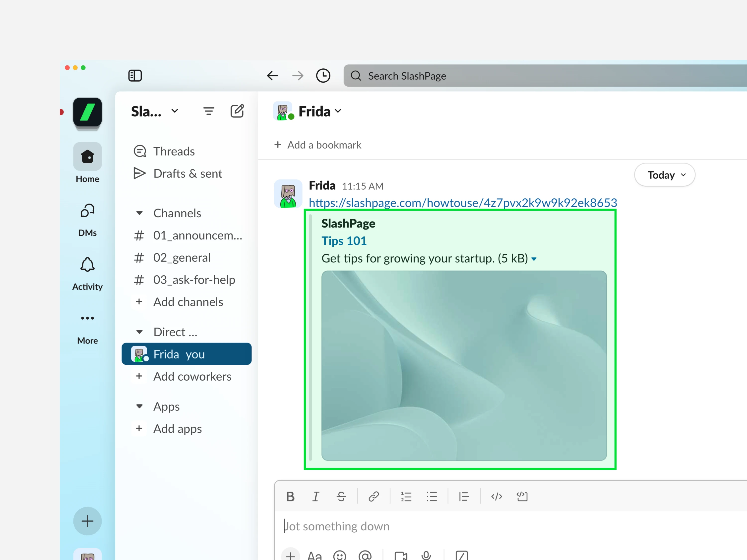The image size is (747, 560).
Task: Open the Today date dropdown
Action: (x=665, y=175)
